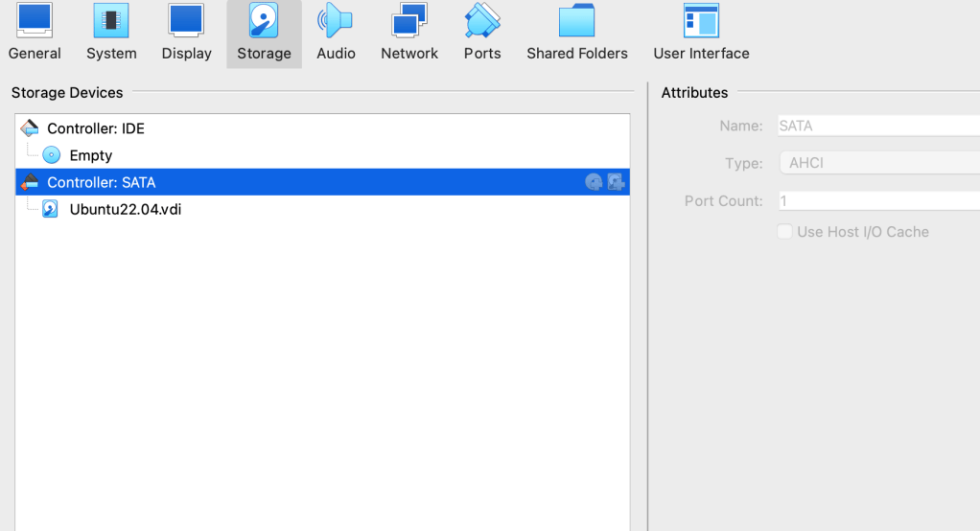Select Controller: IDE in the tree
The width and height of the screenshot is (980, 531).
(96, 128)
